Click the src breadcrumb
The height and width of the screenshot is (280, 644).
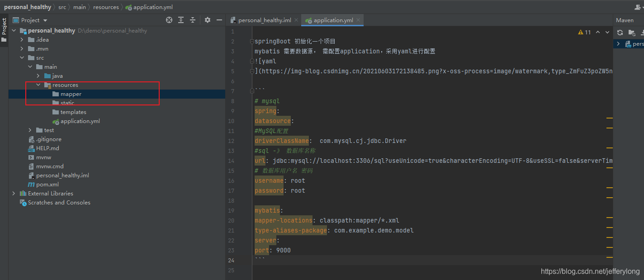62,7
